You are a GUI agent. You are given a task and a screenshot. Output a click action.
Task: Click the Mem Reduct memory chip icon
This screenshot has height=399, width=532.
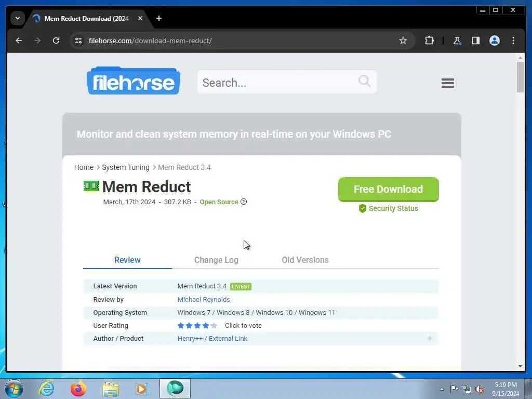[91, 186]
